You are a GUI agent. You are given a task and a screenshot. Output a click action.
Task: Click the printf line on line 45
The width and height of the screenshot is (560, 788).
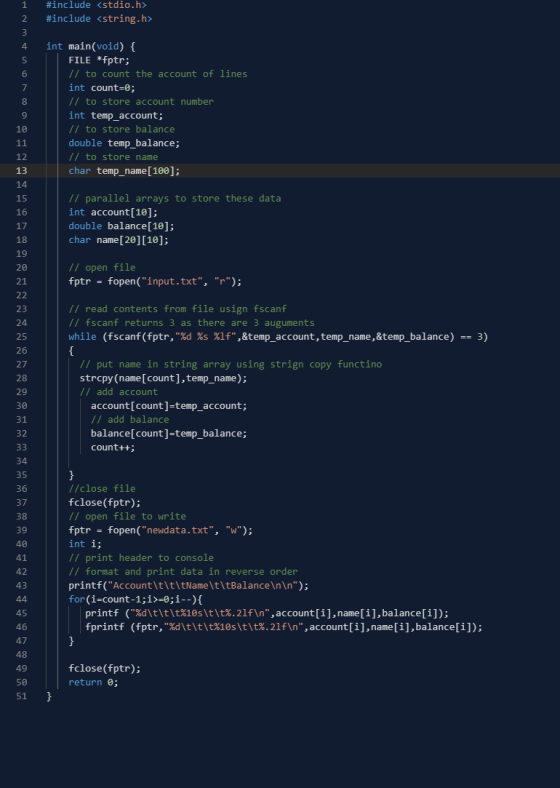tap(267, 614)
